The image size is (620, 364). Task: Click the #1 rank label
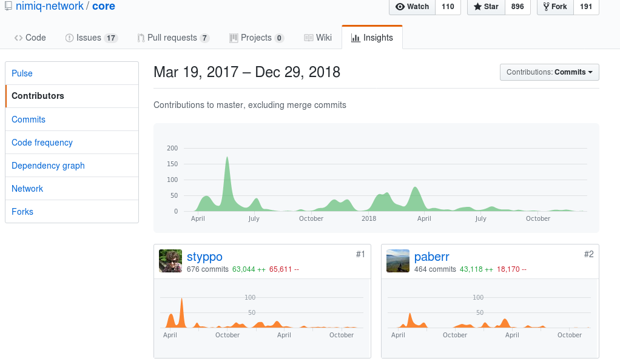point(360,254)
